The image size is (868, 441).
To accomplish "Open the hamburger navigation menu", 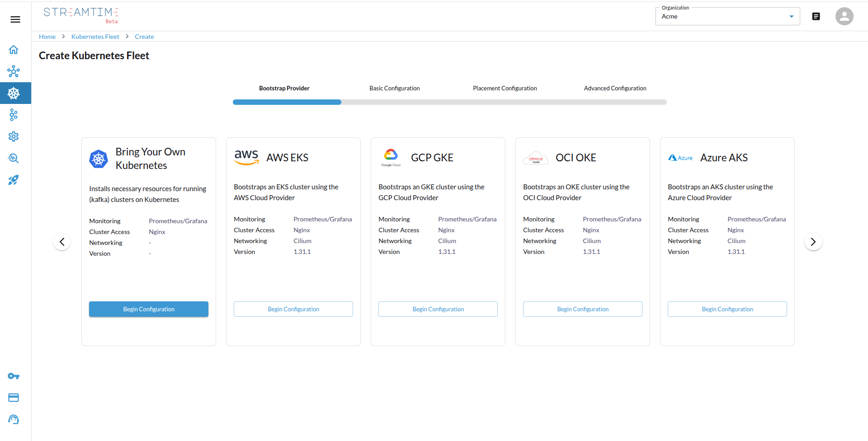I will [15, 19].
